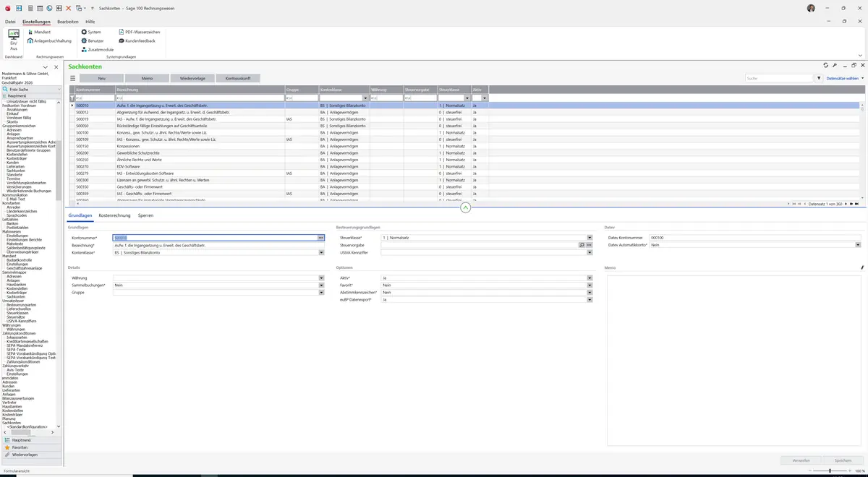Select the Kostenstellen item under Gruppenkennzeichen
The height and width of the screenshot is (477, 868).
17,154
